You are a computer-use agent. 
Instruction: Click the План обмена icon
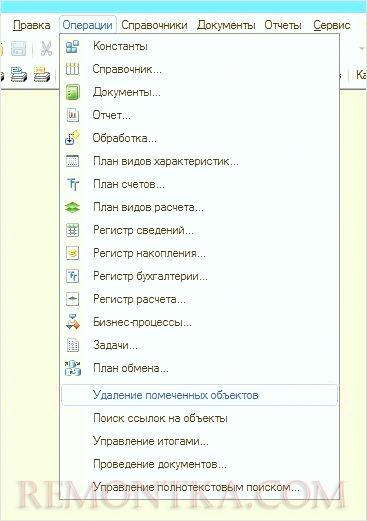point(72,368)
